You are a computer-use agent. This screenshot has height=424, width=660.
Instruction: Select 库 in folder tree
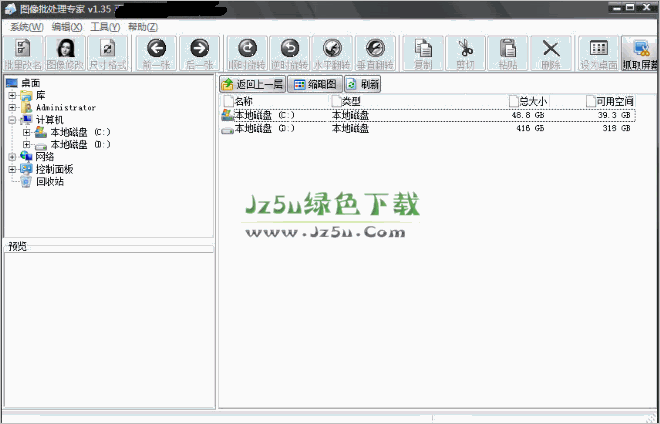41,96
